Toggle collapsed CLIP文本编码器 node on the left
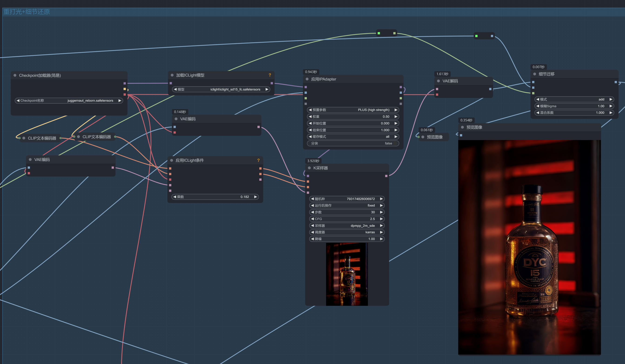625x364 pixels. point(24,138)
